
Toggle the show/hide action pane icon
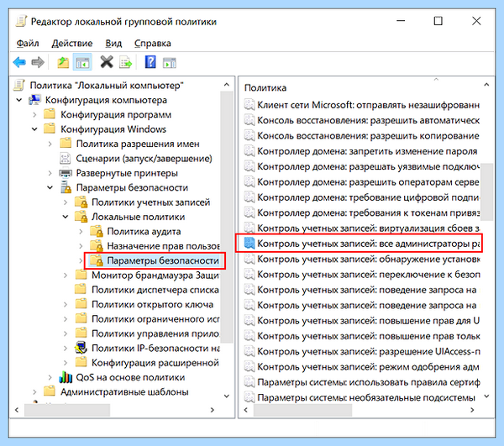(x=170, y=62)
